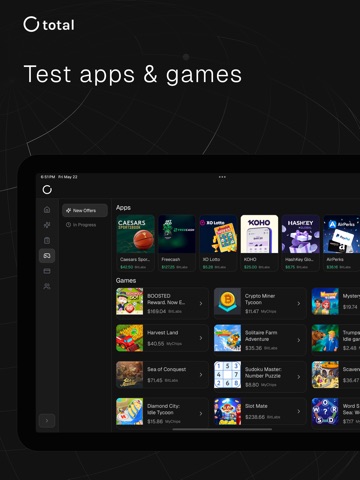Open the XO Lotto app offer
Image resolution: width=360 pixels, height=480 pixels.
pyautogui.click(x=218, y=243)
